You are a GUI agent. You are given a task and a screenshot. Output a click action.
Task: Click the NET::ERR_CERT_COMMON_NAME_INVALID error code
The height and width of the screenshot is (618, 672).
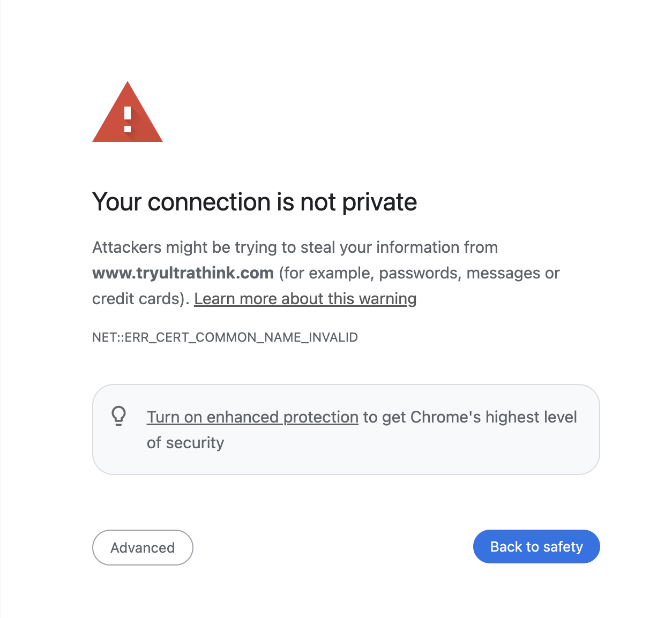pyautogui.click(x=225, y=337)
